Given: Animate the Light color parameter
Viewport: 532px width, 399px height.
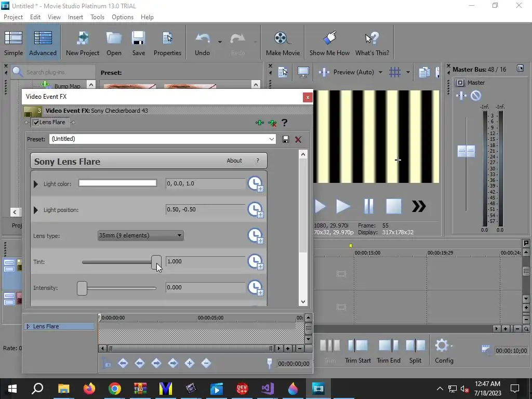Looking at the screenshot, I should [256, 184].
